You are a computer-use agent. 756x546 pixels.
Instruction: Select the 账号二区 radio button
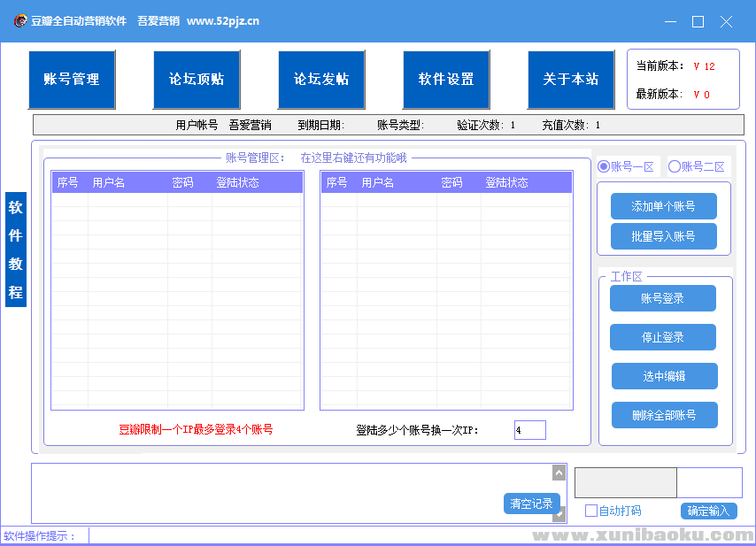point(675,166)
